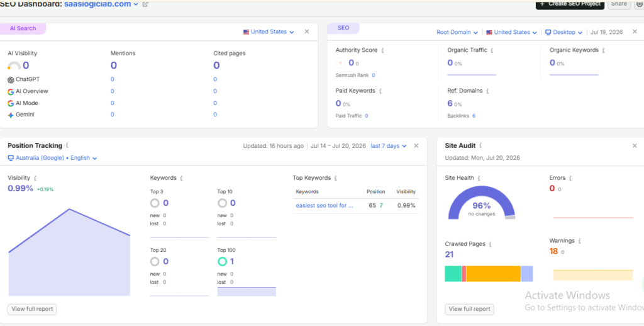The width and height of the screenshot is (644, 326).
Task: Click orange segment of Crawled Pages bar
Action: click(493, 274)
